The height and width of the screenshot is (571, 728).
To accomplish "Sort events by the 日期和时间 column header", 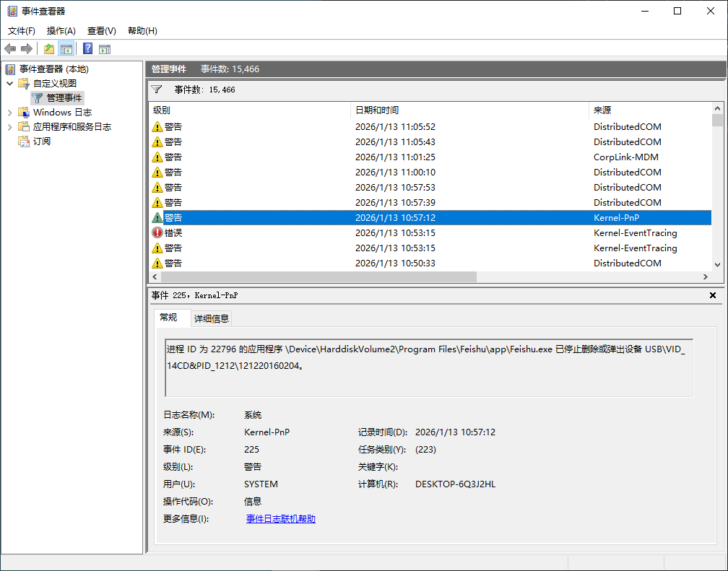I will pyautogui.click(x=469, y=110).
